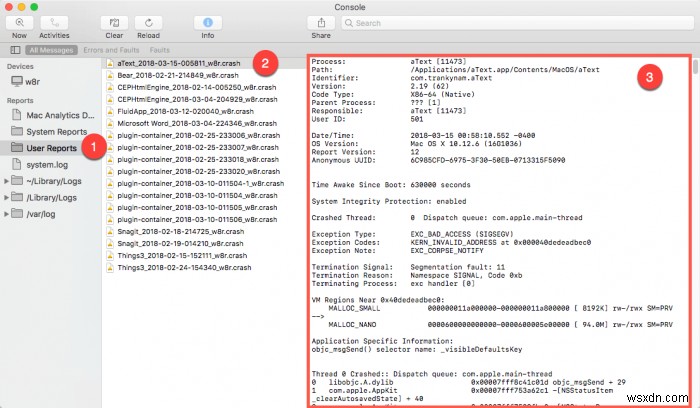Select plugin-container_2018-02-25-233007_w8r.crash
The width and height of the screenshot is (700, 408).
(198, 148)
